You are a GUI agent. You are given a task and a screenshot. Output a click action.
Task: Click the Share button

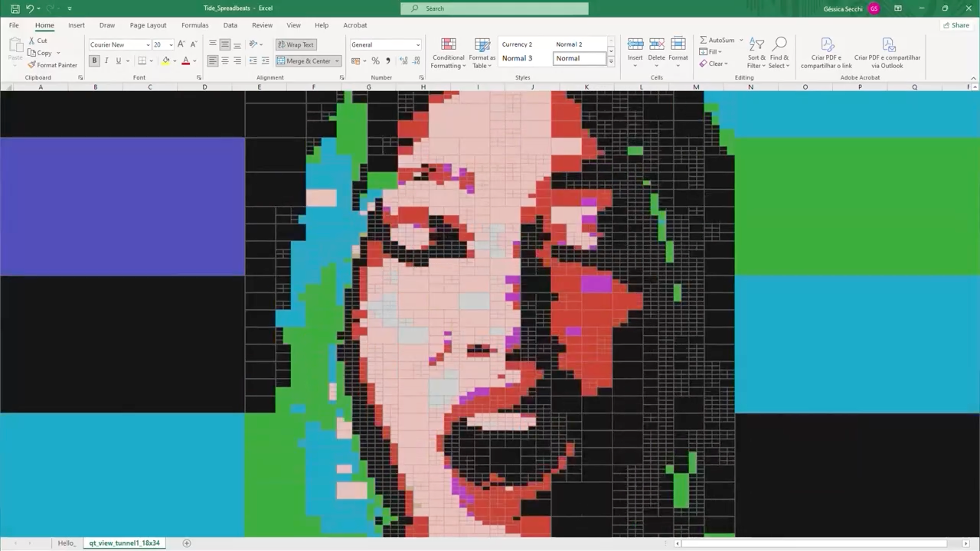coord(956,25)
